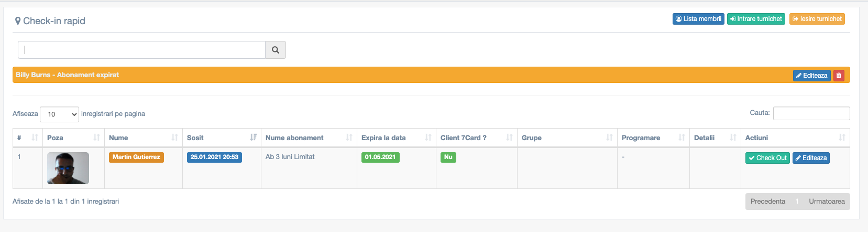The height and width of the screenshot is (232, 868).
Task: Click the Iesire turnichet button
Action: coord(817,19)
